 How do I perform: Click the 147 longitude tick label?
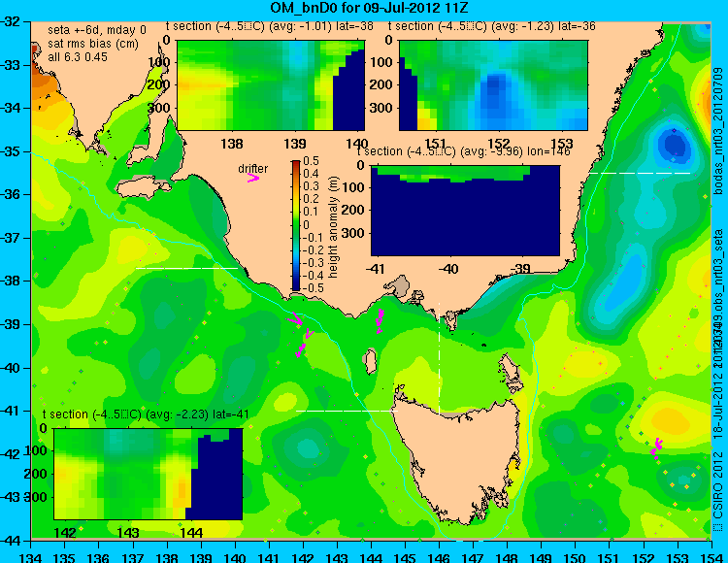[x=473, y=557]
